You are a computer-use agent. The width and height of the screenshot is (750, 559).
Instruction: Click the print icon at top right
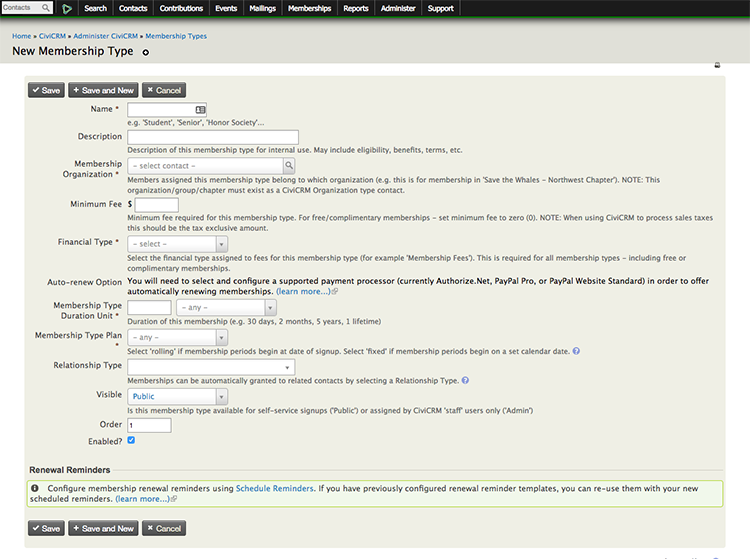pyautogui.click(x=717, y=65)
